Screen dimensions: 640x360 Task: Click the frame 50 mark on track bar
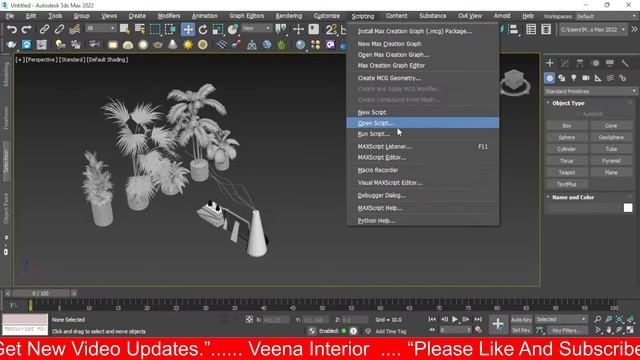(x=322, y=305)
